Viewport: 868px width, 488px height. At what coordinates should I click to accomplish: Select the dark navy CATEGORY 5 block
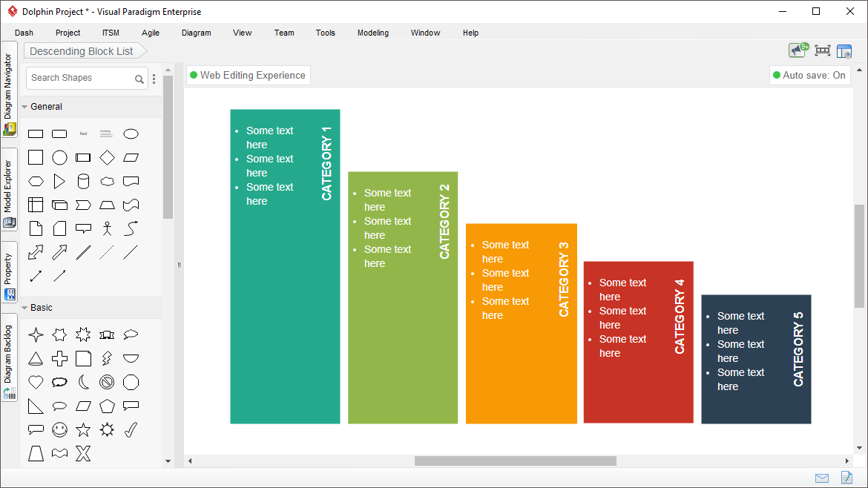(x=756, y=359)
